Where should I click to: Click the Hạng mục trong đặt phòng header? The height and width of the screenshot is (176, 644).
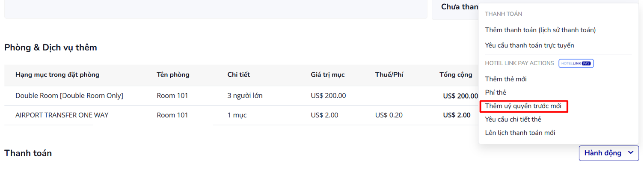(57, 75)
